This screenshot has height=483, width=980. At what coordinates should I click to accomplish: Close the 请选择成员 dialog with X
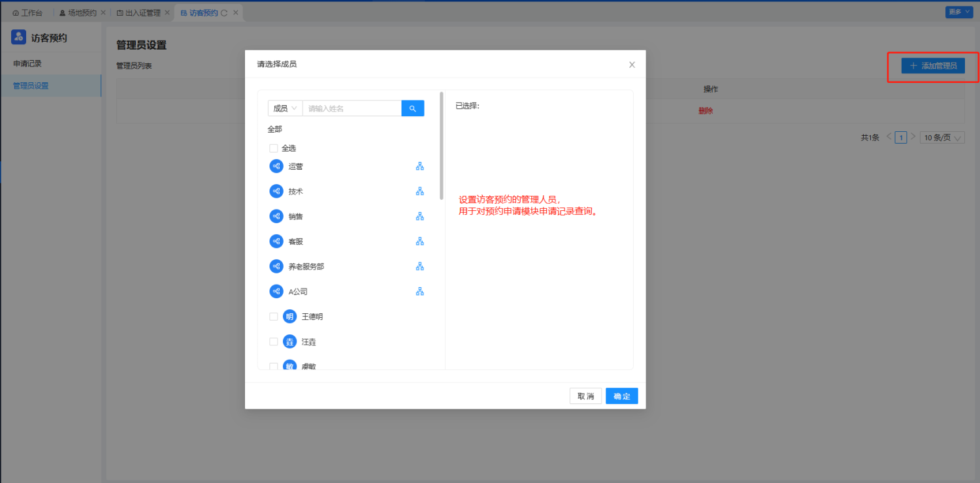pos(632,65)
